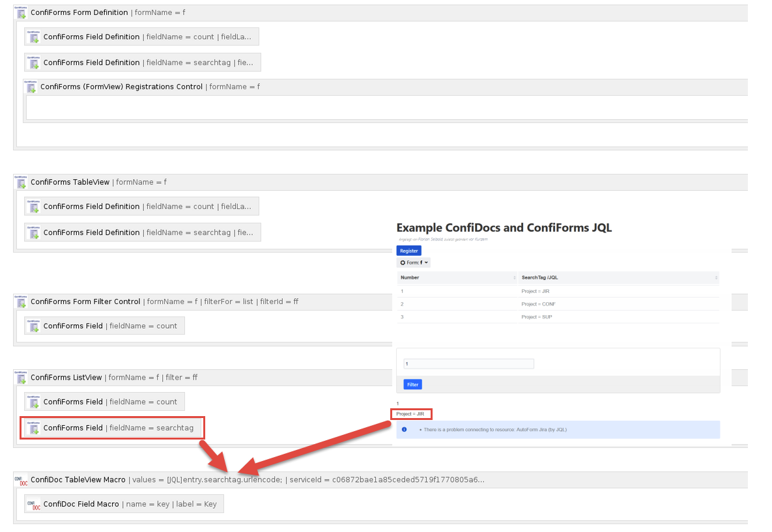Image resolution: width=772 pixels, height=532 pixels.
Task: Click the AutoForm Jira connection problem message
Action: point(502,429)
